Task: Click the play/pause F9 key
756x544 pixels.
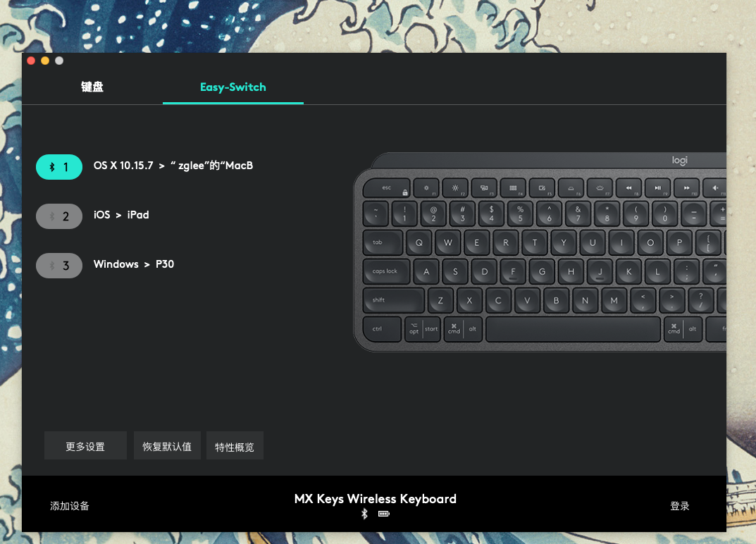Action: pos(657,187)
